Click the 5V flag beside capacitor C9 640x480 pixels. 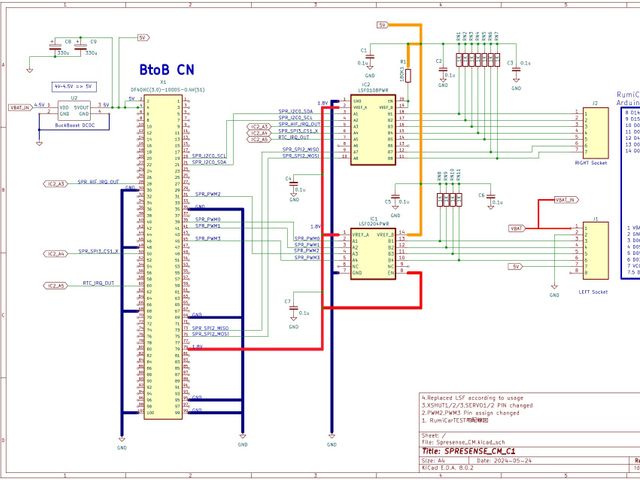143,38
